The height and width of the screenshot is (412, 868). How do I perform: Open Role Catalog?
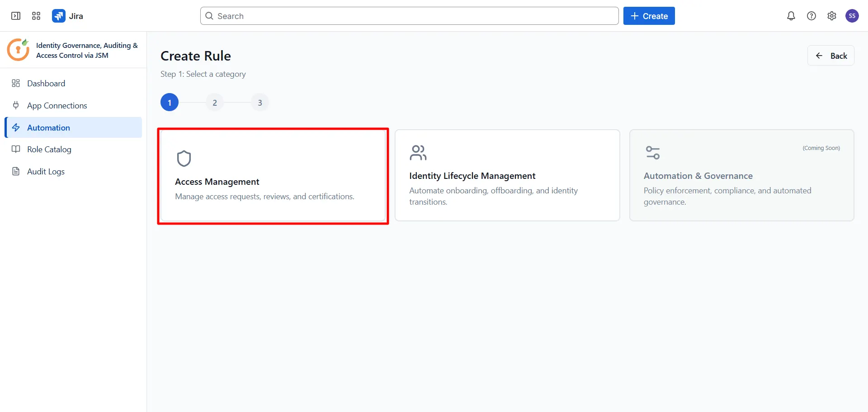(73, 149)
